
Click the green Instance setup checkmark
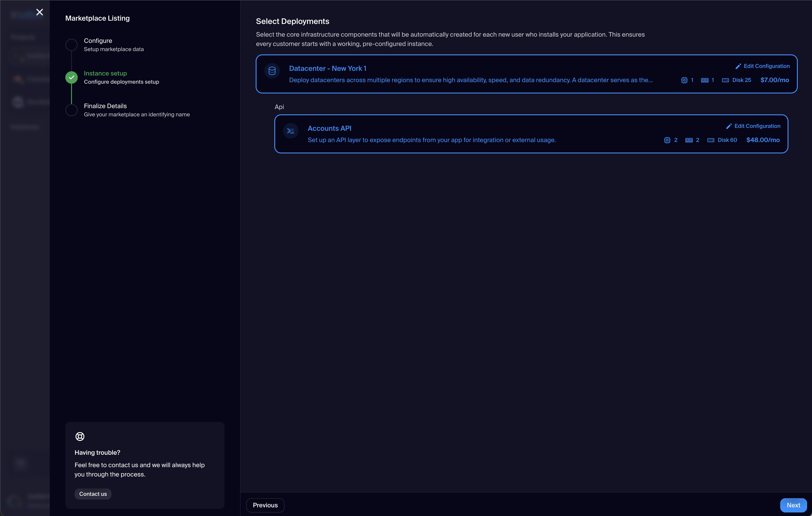tap(72, 77)
